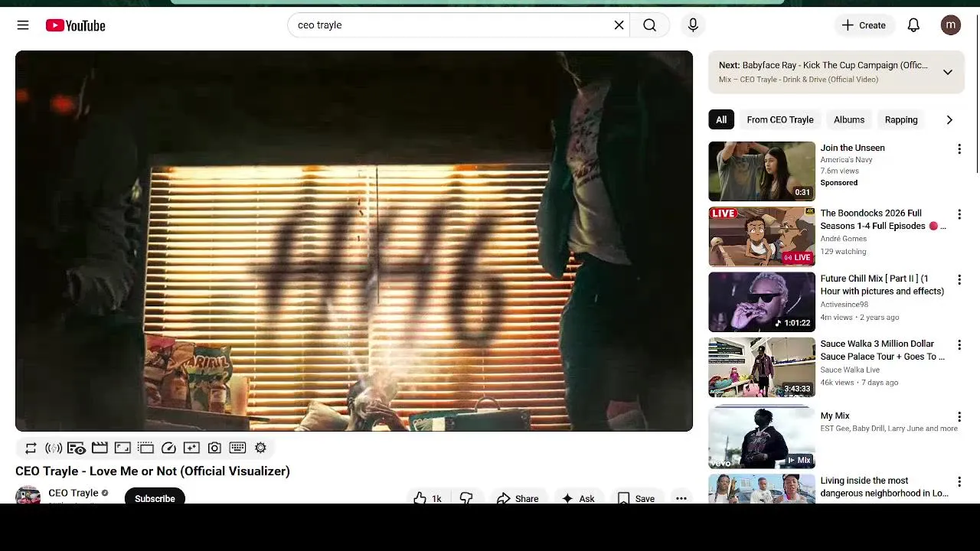Open the Sauce Walka 3:43:33 video thumbnail
Screen dimensions: 980x551
click(x=762, y=367)
